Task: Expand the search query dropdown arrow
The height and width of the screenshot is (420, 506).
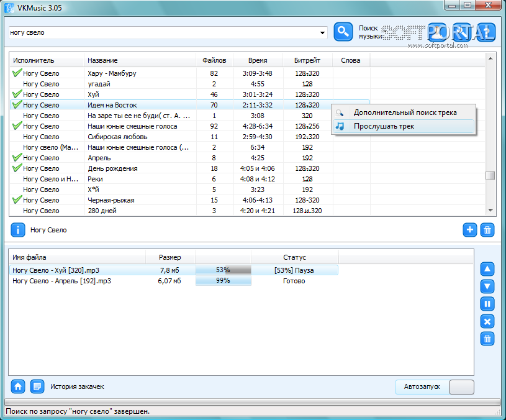Action: tap(322, 32)
